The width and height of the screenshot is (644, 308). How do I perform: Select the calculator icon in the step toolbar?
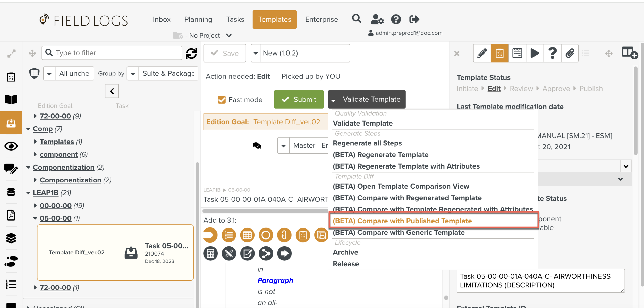click(210, 253)
